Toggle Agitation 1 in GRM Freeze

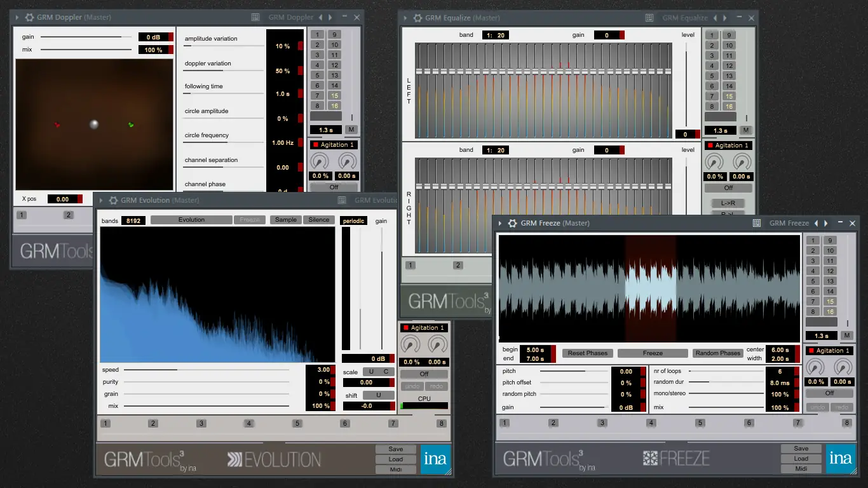(830, 350)
